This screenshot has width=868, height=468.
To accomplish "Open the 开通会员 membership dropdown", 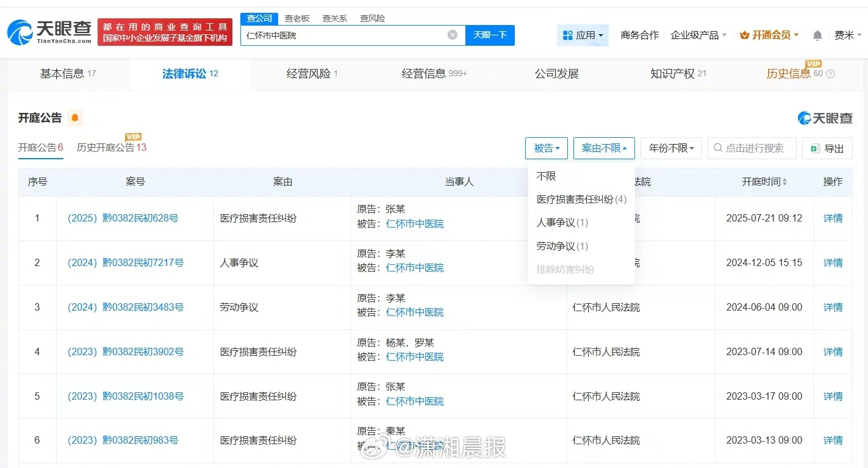I will [x=769, y=35].
